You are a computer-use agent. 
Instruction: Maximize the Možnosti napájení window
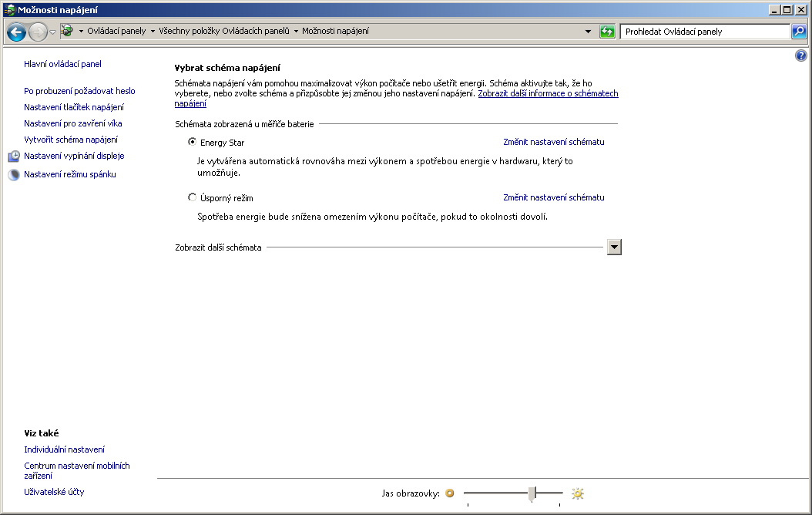point(787,10)
